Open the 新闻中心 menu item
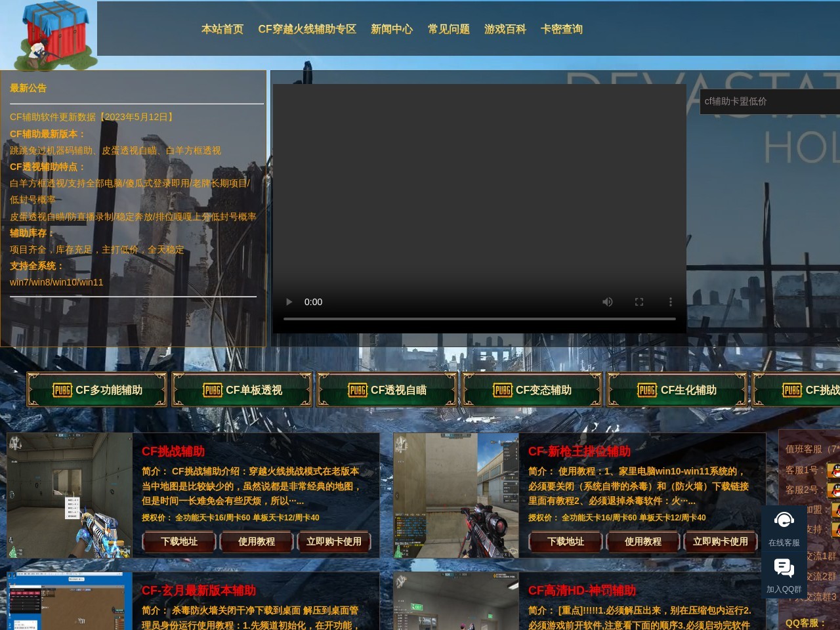This screenshot has height=630, width=840. (392, 29)
